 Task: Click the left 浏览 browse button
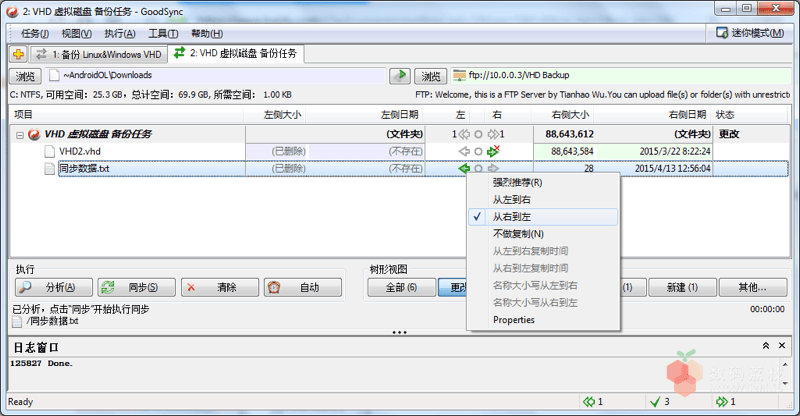click(26, 76)
